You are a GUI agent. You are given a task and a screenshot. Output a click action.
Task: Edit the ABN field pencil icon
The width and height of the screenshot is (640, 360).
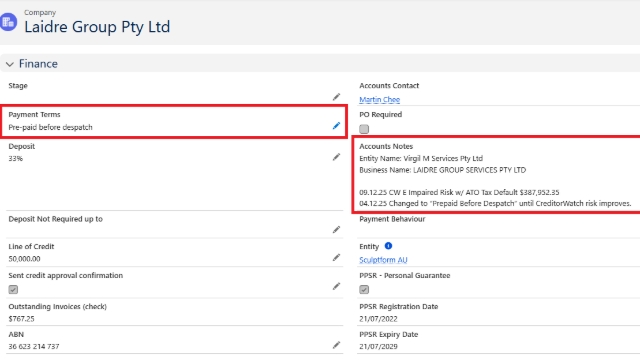(x=336, y=345)
